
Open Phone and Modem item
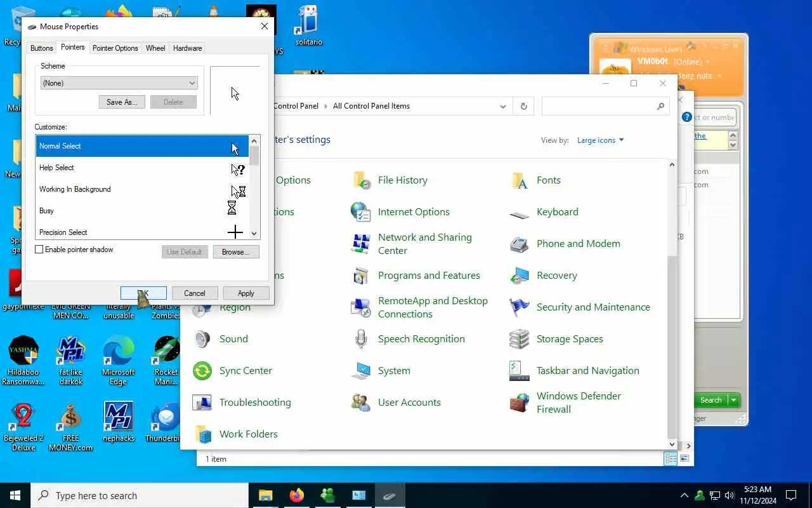(565, 244)
